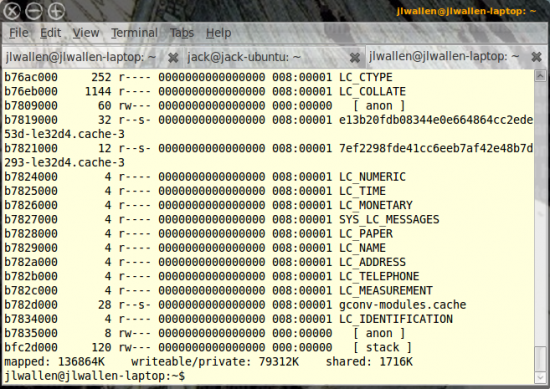Open the Tabs menu

click(182, 33)
